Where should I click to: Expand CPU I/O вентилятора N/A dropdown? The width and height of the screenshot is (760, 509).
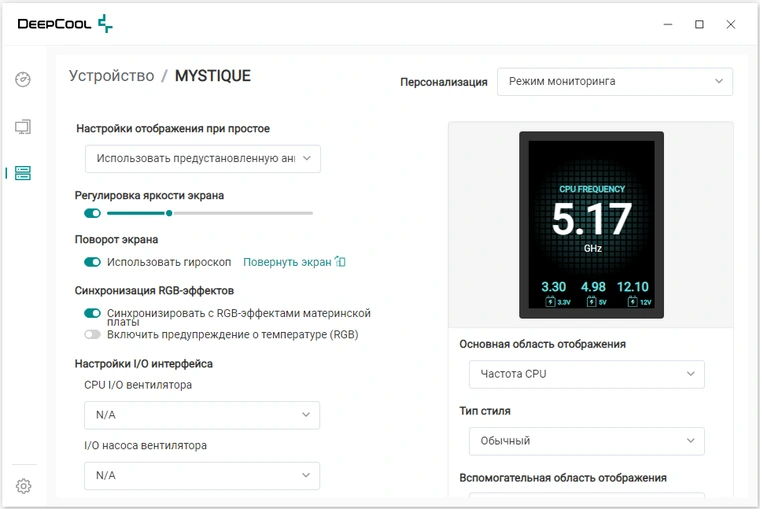[x=202, y=415]
